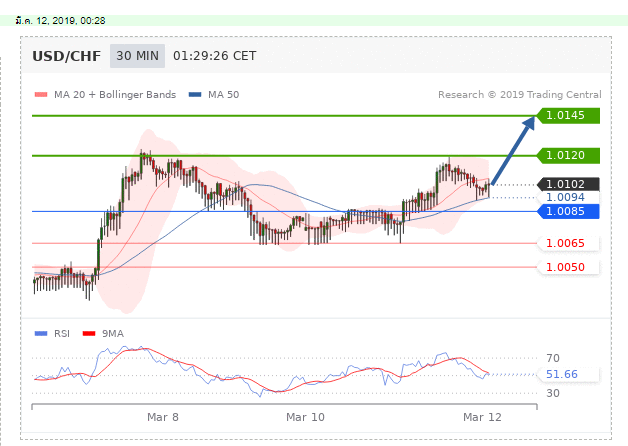The width and height of the screenshot is (628, 446).
Task: Click the 1.0085 blue pivot tag
Action: [x=568, y=211]
